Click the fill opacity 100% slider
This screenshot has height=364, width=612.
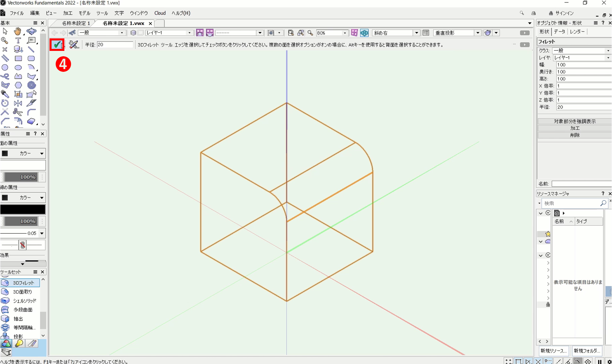point(19,177)
